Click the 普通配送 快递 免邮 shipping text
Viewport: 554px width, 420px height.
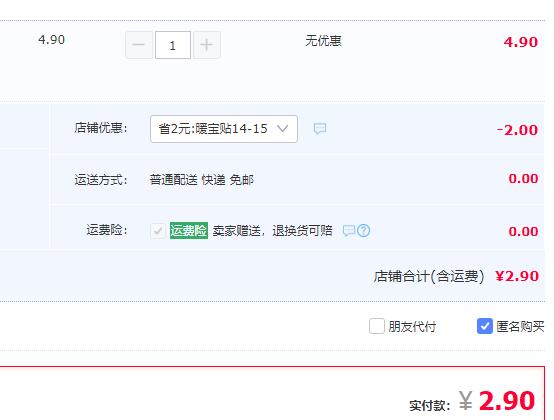click(x=201, y=180)
